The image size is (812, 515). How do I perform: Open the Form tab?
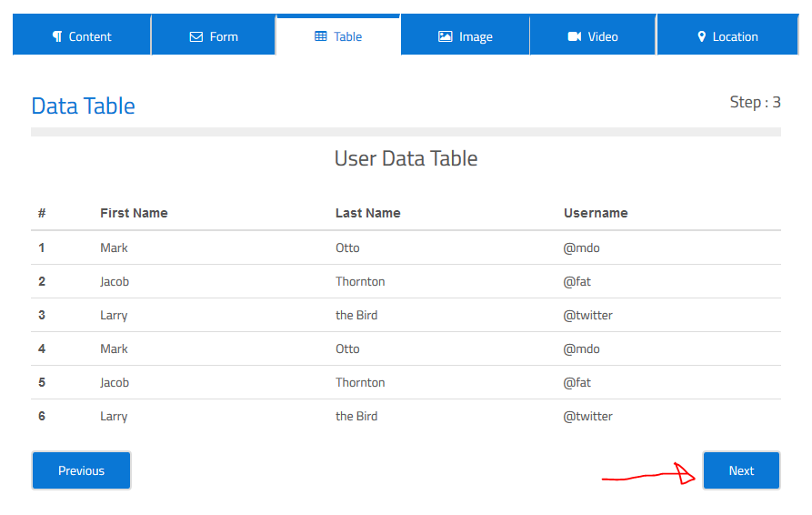pos(214,35)
